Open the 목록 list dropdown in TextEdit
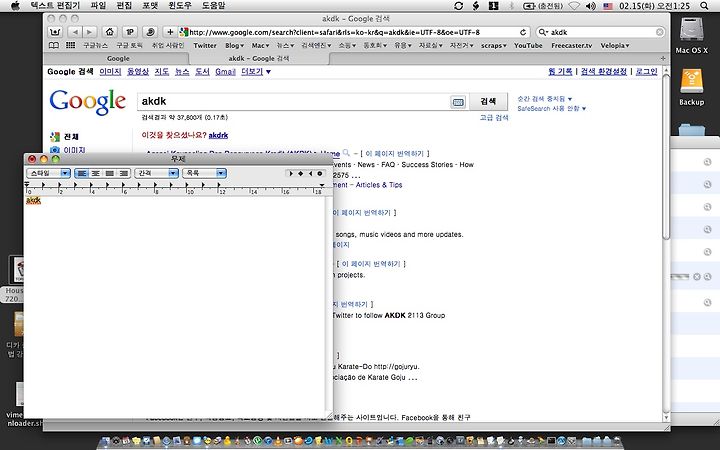This screenshot has width=720, height=450. pyautogui.click(x=204, y=173)
